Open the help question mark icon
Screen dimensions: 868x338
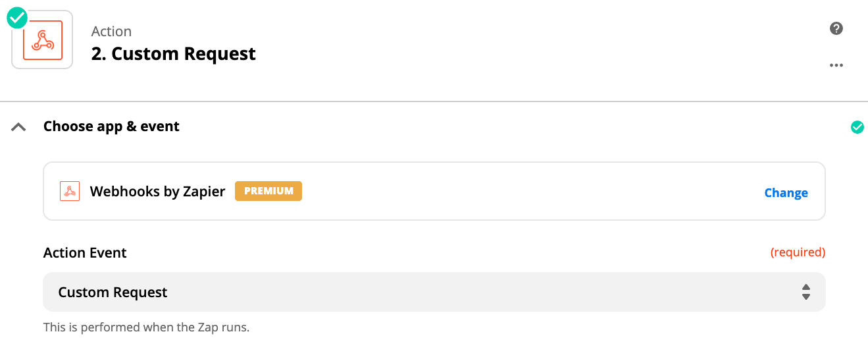point(836,28)
